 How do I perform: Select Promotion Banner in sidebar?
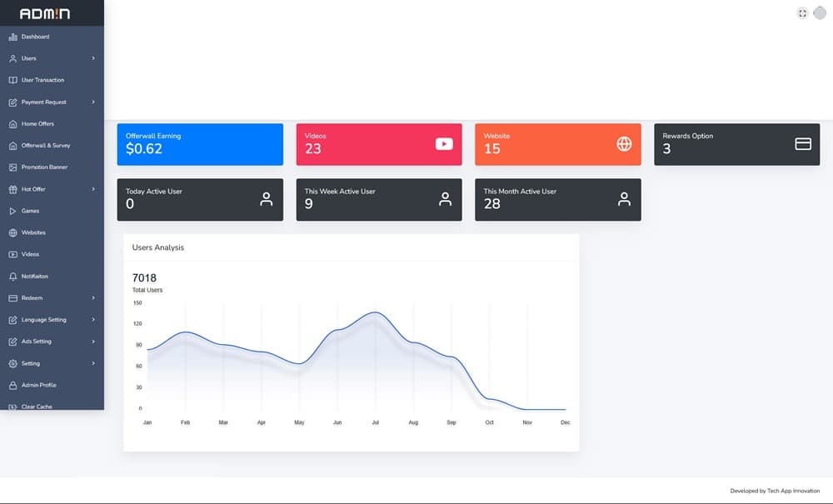click(x=44, y=167)
